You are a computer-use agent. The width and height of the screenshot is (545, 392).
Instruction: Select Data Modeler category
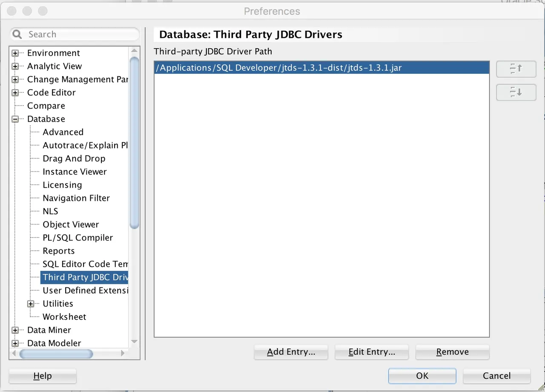pos(54,343)
